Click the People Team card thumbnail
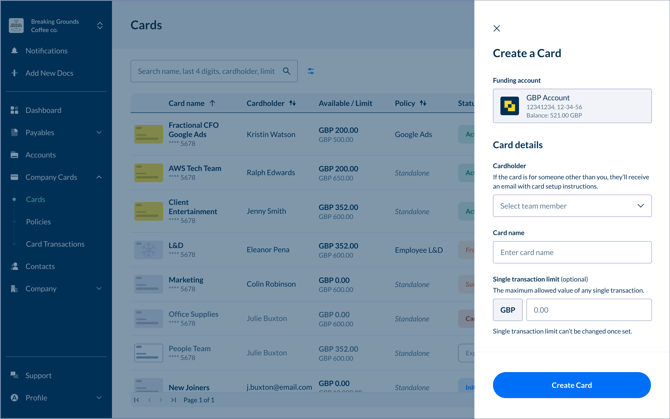 pyautogui.click(x=148, y=353)
